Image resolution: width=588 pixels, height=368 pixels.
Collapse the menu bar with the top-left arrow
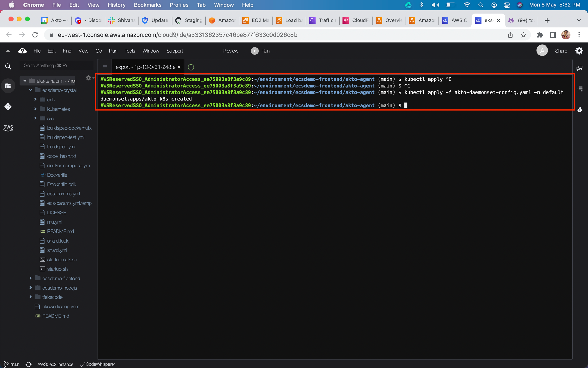8,51
